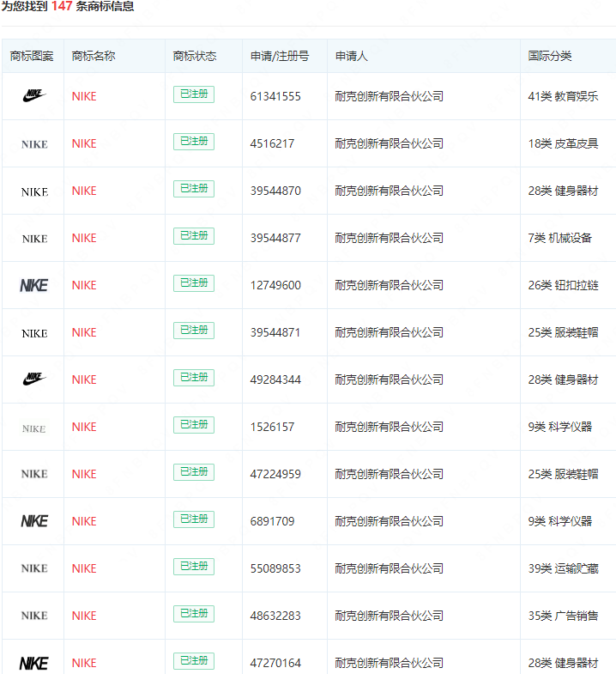Click 已注册 status badge for 47270164
The image size is (616, 674).
(194, 661)
